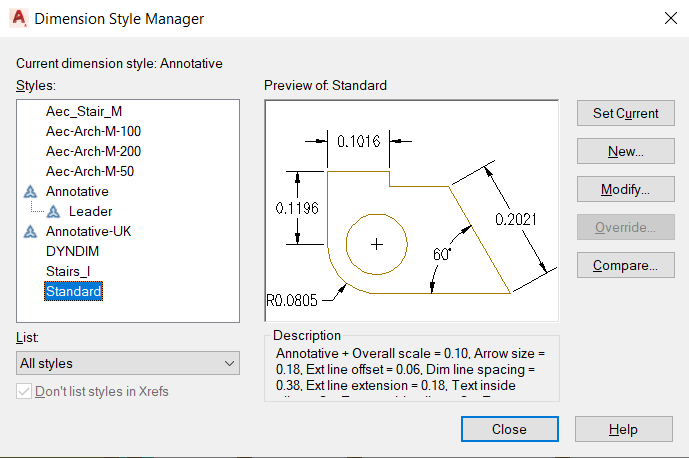Screen dimensions: 689x458
Task: Click the 'Current dimension style: Annotative' label
Action: tap(119, 64)
